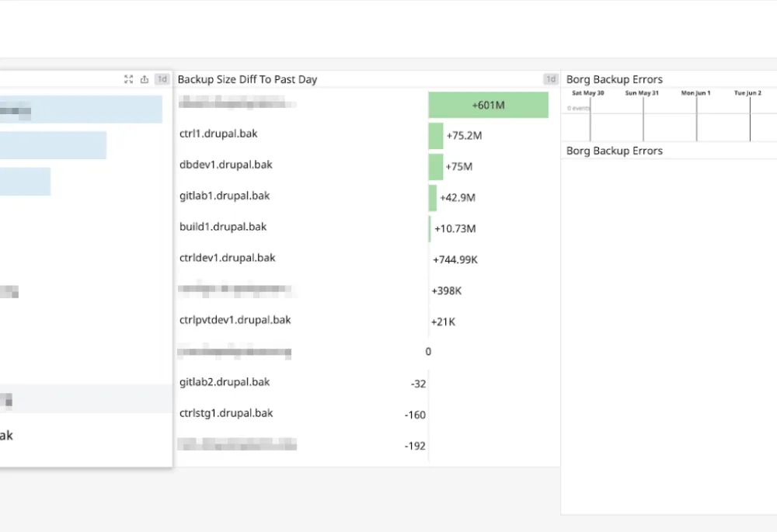Open the bottom Borg Backup Errors panel menu
The height and width of the screenshot is (532, 777).
tap(615, 150)
